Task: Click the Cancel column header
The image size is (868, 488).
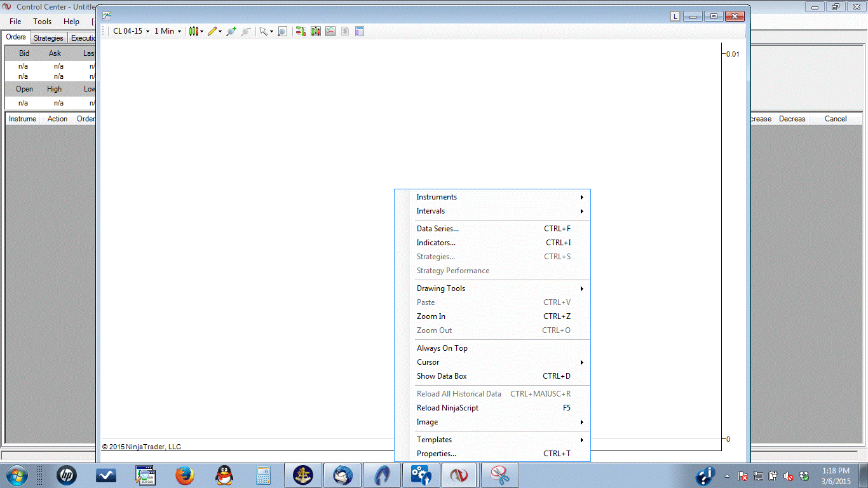Action: [836, 119]
